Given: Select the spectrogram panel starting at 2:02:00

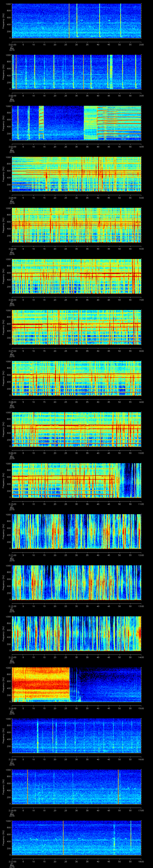Looking at the screenshot, I should (77, 72).
